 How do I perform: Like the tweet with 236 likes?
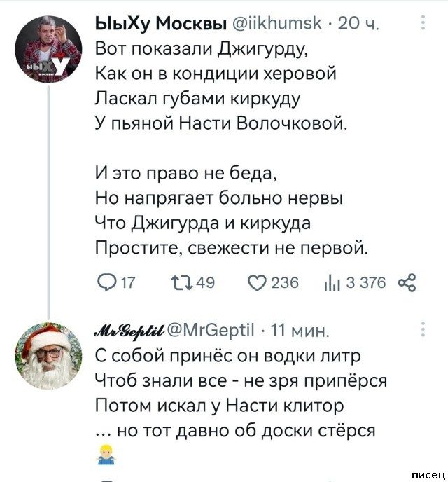pyautogui.click(x=258, y=282)
